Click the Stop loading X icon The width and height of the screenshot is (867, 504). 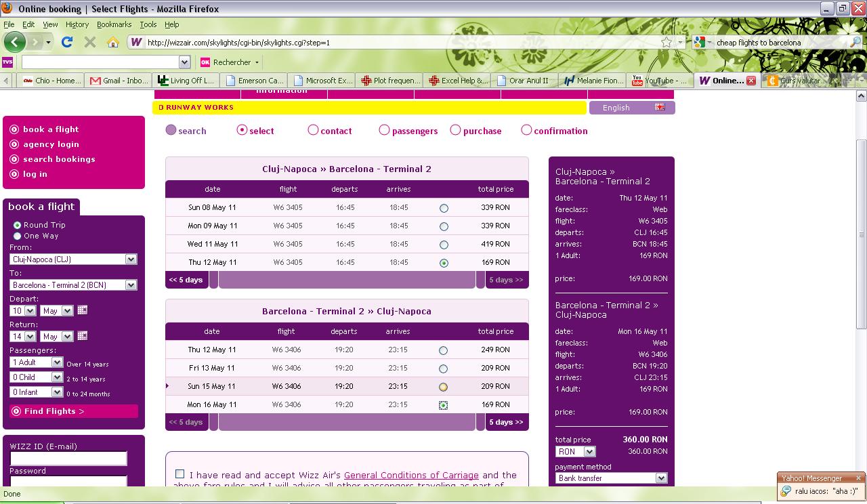click(x=89, y=42)
